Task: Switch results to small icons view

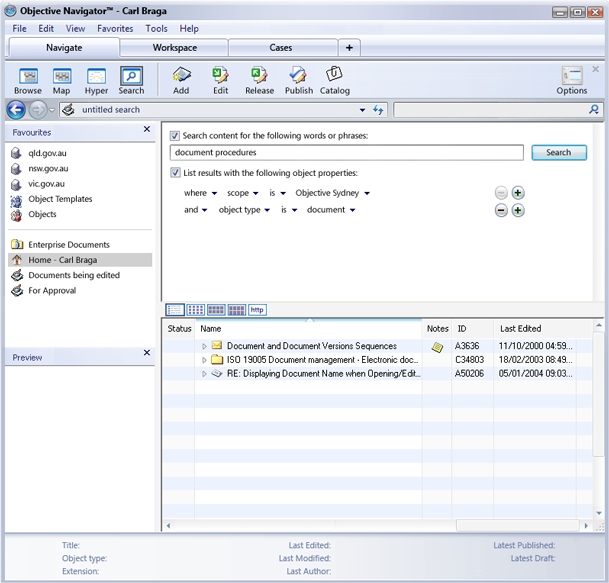Action: pos(195,310)
